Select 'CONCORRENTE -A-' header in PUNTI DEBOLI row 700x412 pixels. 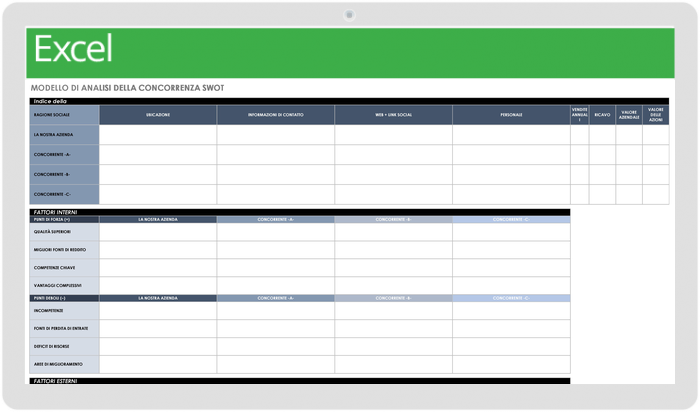click(x=275, y=298)
